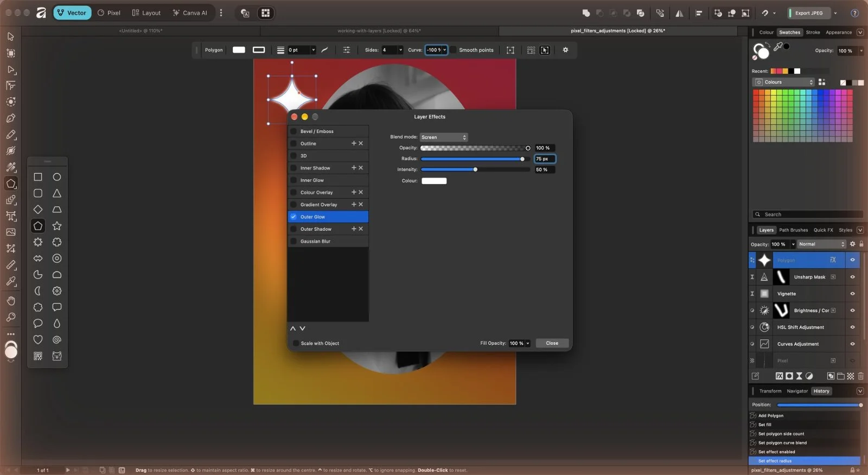
Task: Select the Heart shape tool
Action: pyautogui.click(x=38, y=340)
